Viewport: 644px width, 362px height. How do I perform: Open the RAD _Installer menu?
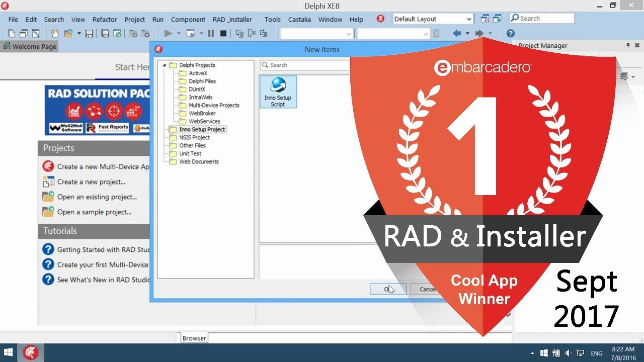(x=232, y=19)
